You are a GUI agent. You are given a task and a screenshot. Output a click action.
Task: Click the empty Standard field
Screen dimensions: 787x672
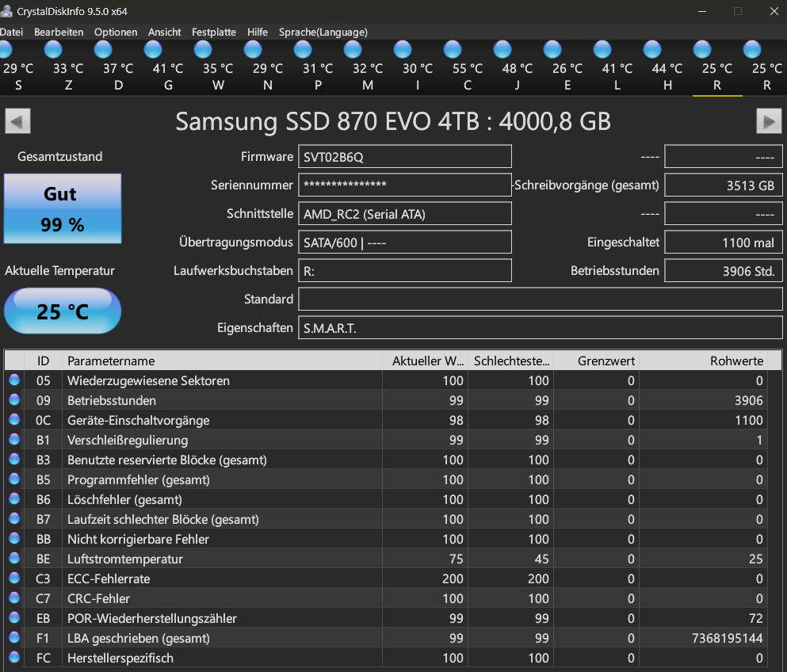(541, 299)
